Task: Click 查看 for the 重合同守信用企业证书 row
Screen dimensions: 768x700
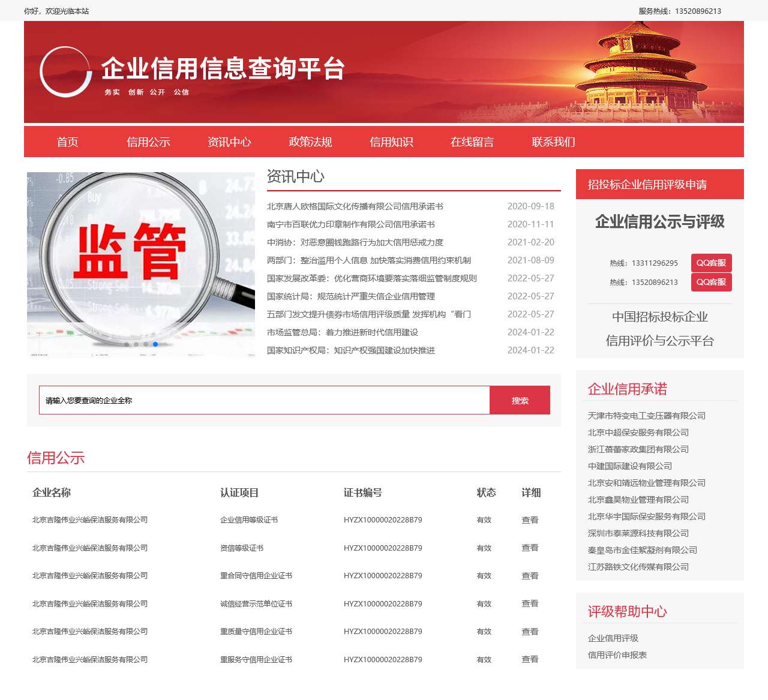Action: tap(530, 576)
